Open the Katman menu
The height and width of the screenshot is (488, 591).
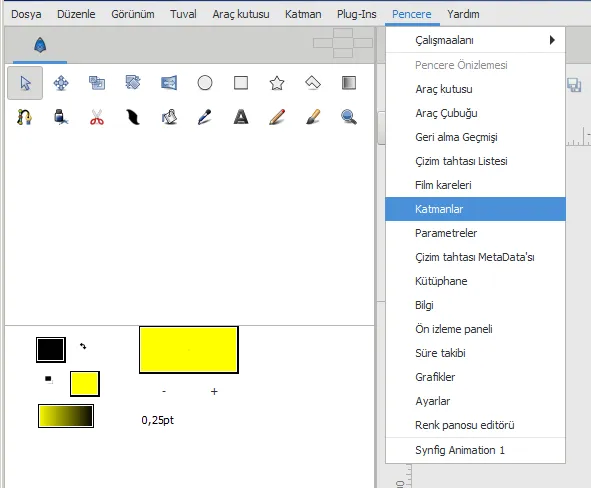pos(303,14)
